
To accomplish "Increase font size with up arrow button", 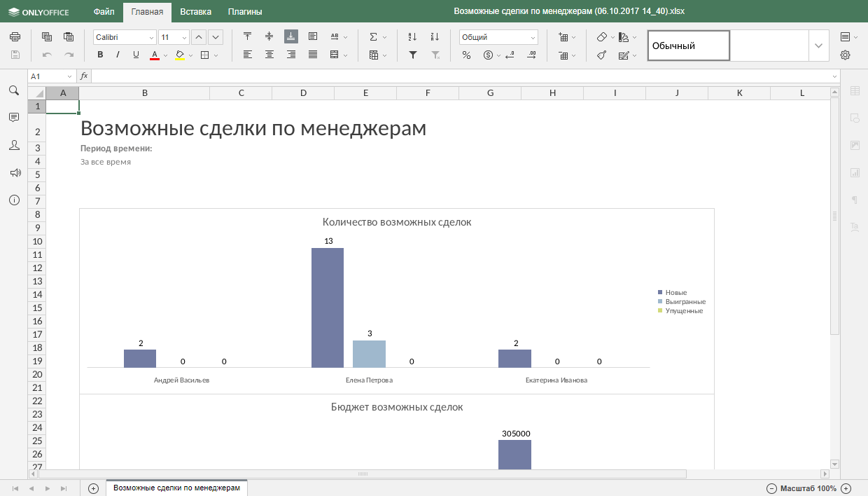I will (x=199, y=37).
